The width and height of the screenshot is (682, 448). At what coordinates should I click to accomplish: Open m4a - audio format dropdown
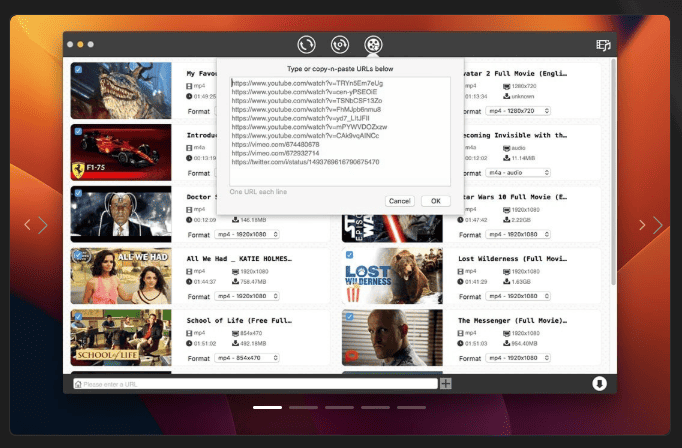pyautogui.click(x=518, y=173)
